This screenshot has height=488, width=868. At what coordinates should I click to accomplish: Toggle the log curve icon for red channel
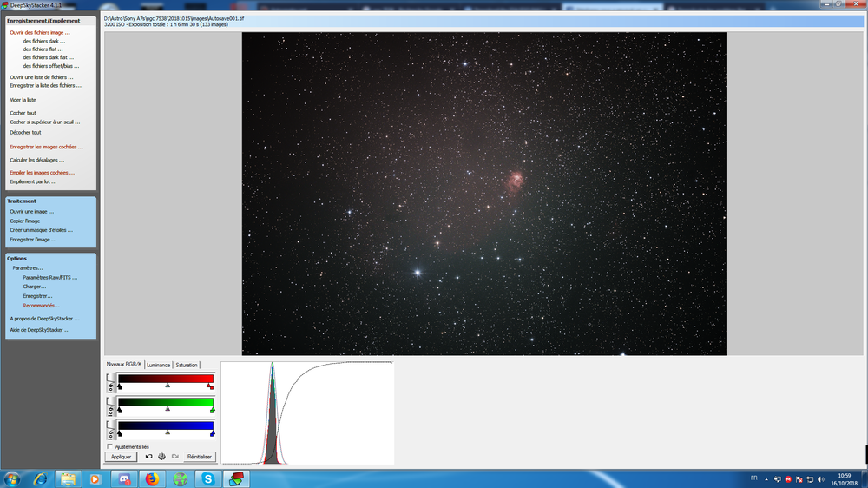click(111, 382)
